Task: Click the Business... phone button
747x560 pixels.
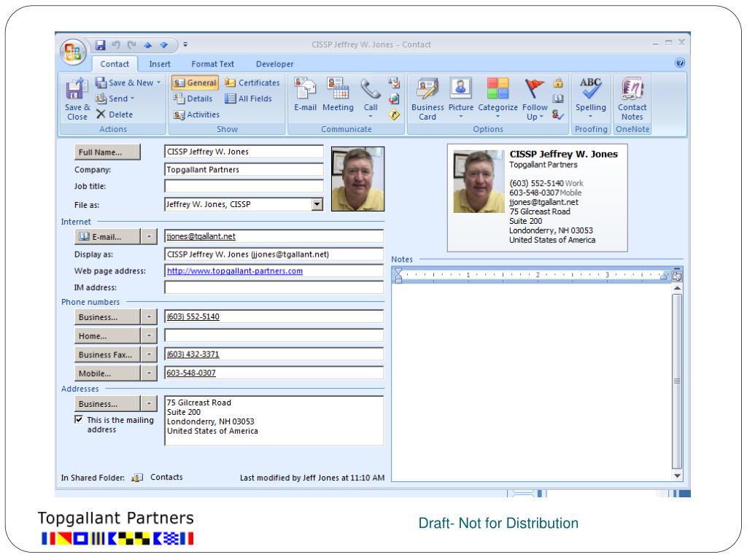Action: [x=107, y=316]
